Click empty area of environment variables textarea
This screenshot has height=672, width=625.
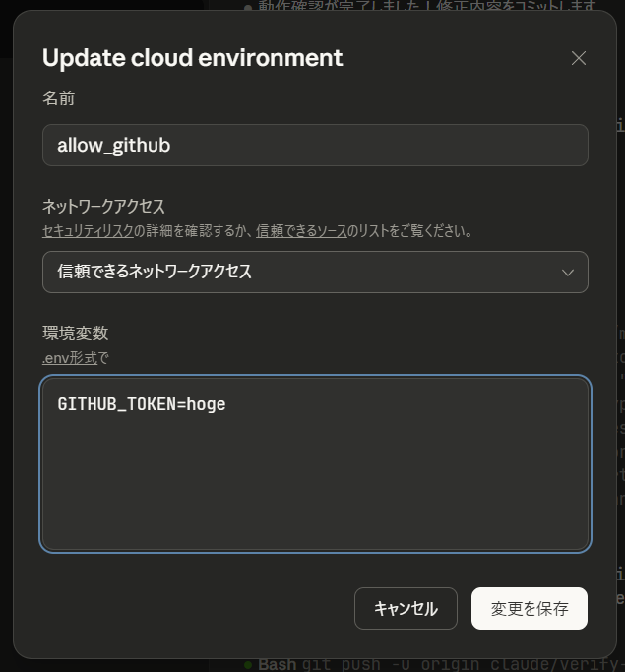(x=315, y=484)
